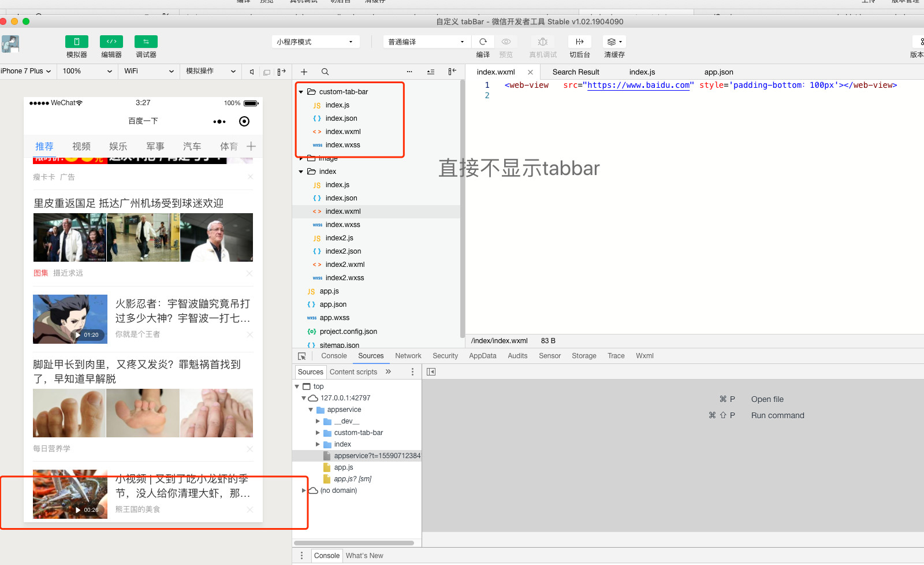Click the file tree sort icon
Screen dimensions: 924x565
point(431,72)
